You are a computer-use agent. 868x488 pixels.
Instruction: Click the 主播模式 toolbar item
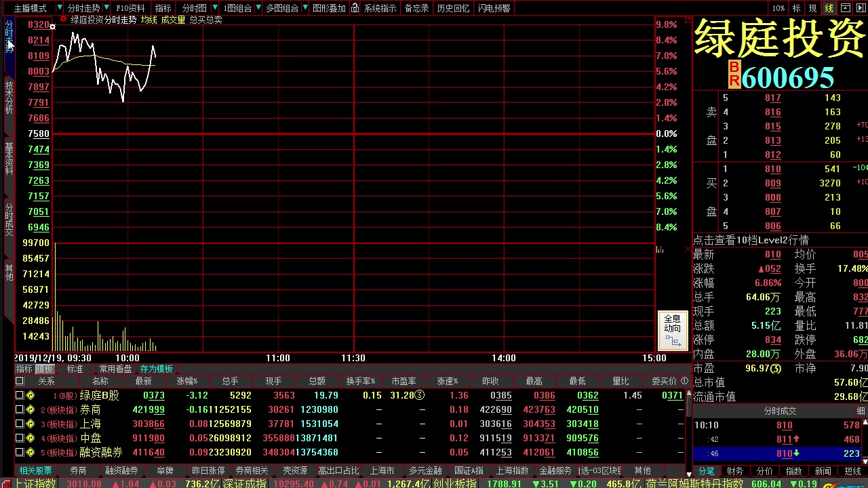pos(30,8)
